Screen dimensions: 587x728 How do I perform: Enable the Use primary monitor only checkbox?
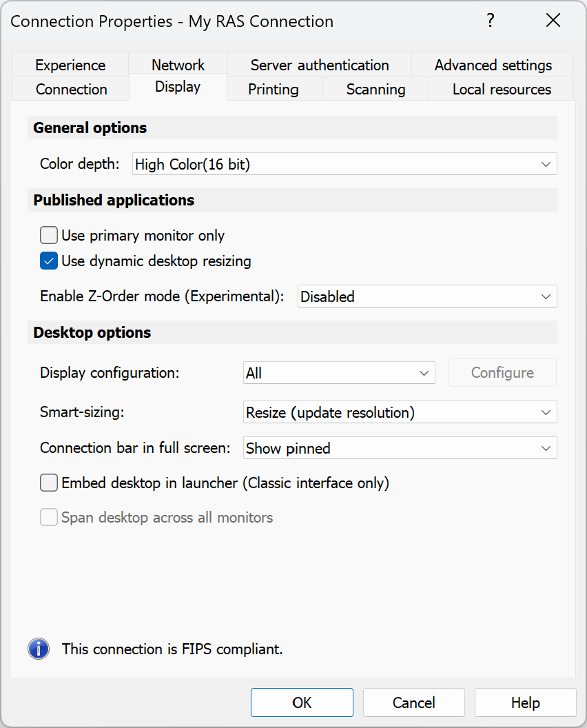[48, 235]
